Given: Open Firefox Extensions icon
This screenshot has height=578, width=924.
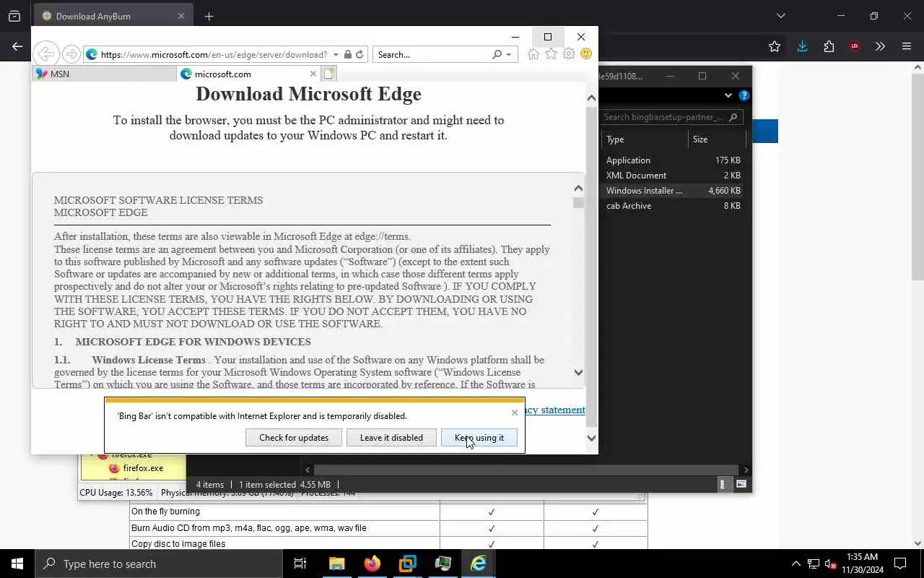Looking at the screenshot, I should tap(829, 46).
